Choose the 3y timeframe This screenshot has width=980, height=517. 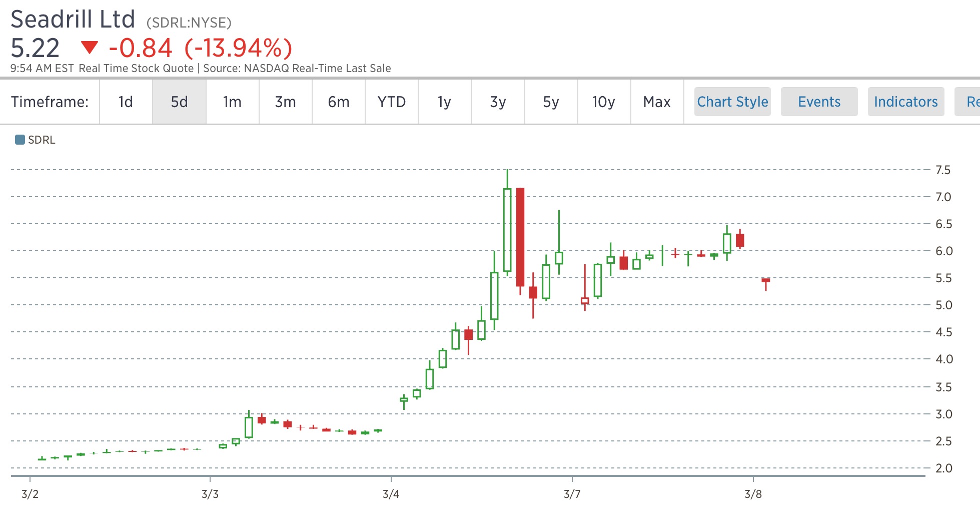click(498, 102)
